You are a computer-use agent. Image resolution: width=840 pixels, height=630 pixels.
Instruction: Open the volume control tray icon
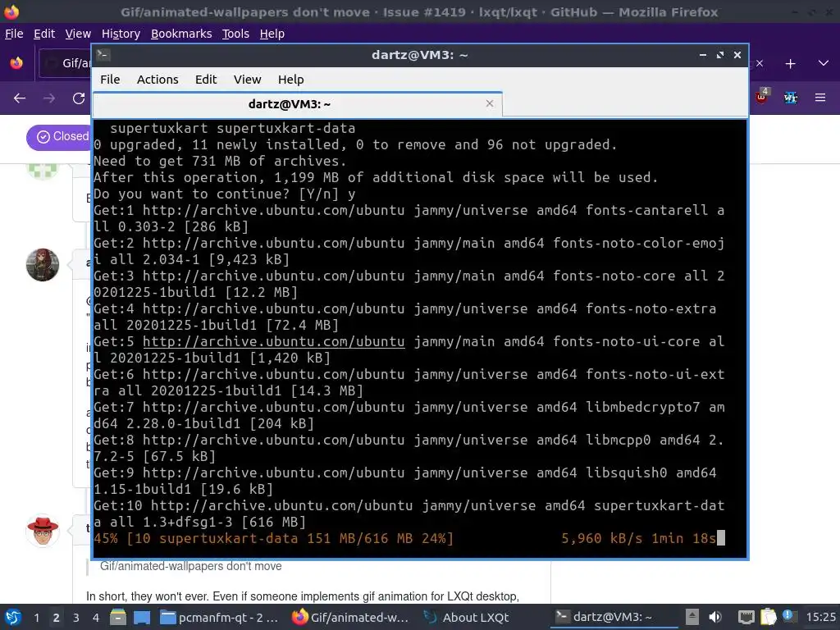coord(715,617)
